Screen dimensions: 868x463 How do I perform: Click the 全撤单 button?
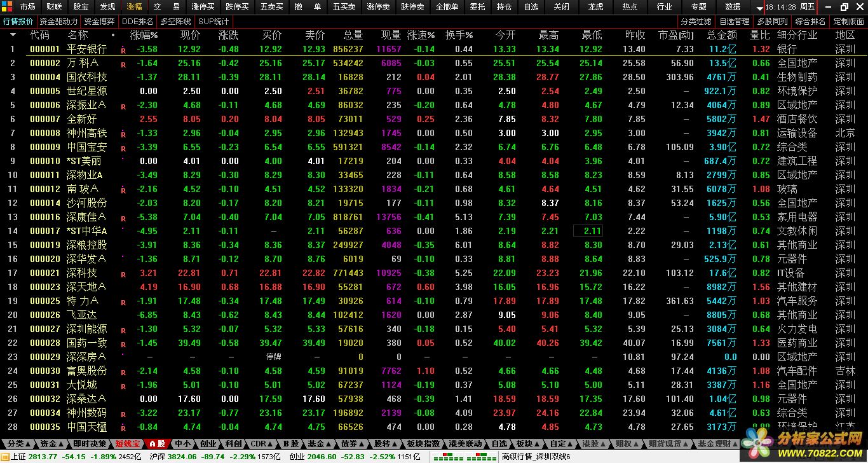click(x=447, y=7)
